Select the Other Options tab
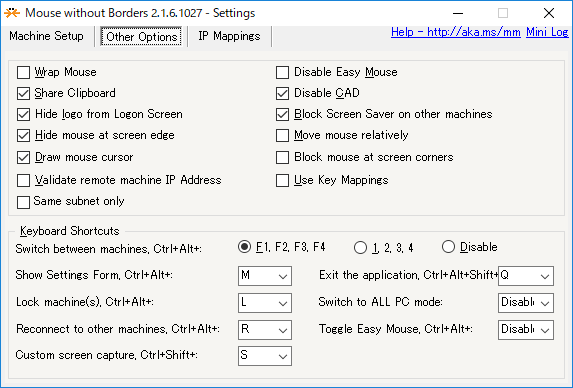This screenshot has width=573, height=388. click(x=141, y=37)
